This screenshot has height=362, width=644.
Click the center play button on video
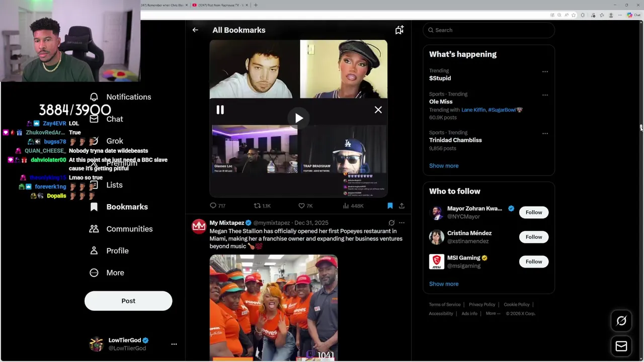[299, 118]
